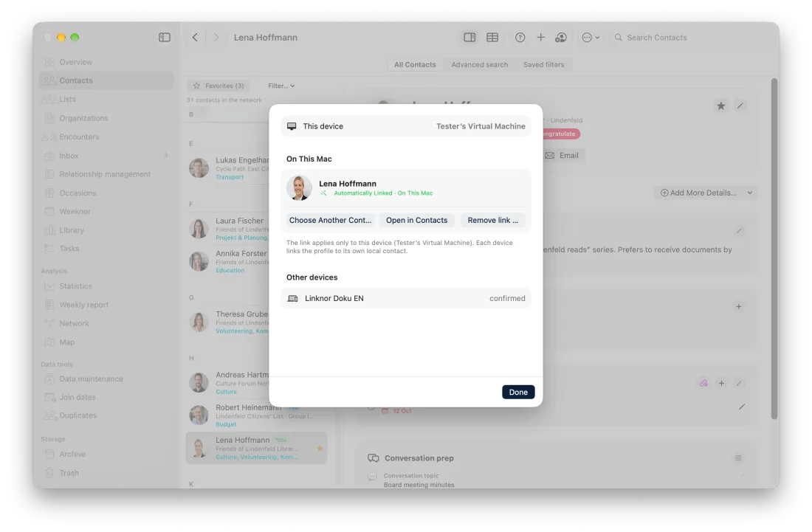Open Occasions in the sidebar
812x532 pixels.
(x=106, y=193)
